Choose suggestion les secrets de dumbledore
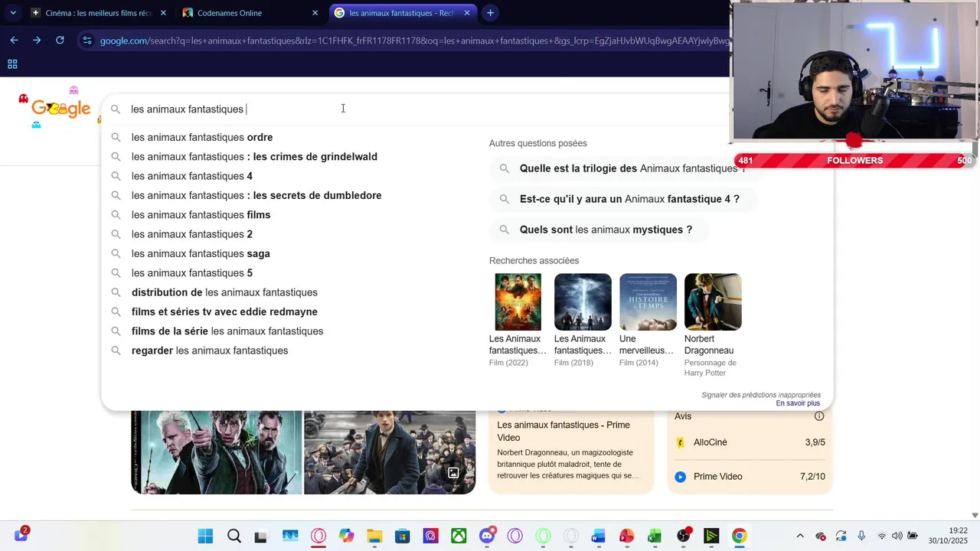This screenshot has width=980, height=551. click(256, 196)
